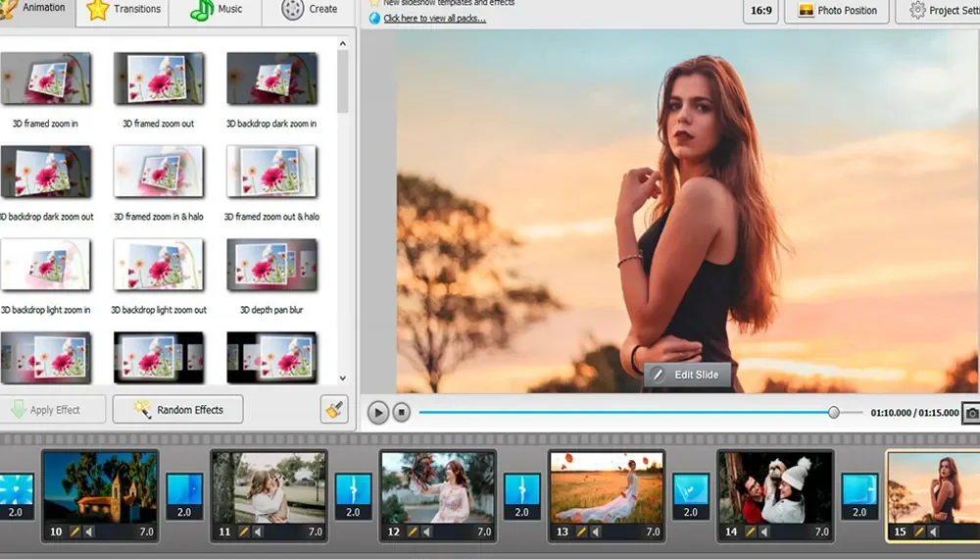Switch to the Animation tab
The height and width of the screenshot is (559, 980).
pos(37,10)
